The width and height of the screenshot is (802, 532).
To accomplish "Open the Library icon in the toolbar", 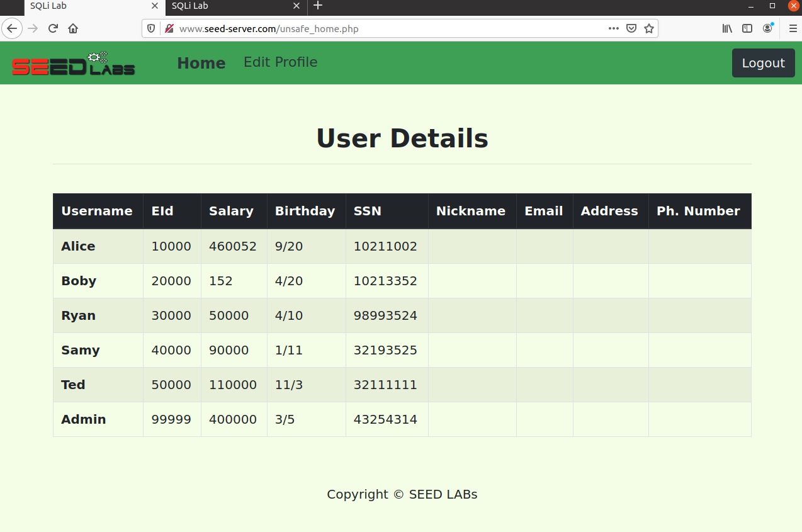I will [x=727, y=28].
